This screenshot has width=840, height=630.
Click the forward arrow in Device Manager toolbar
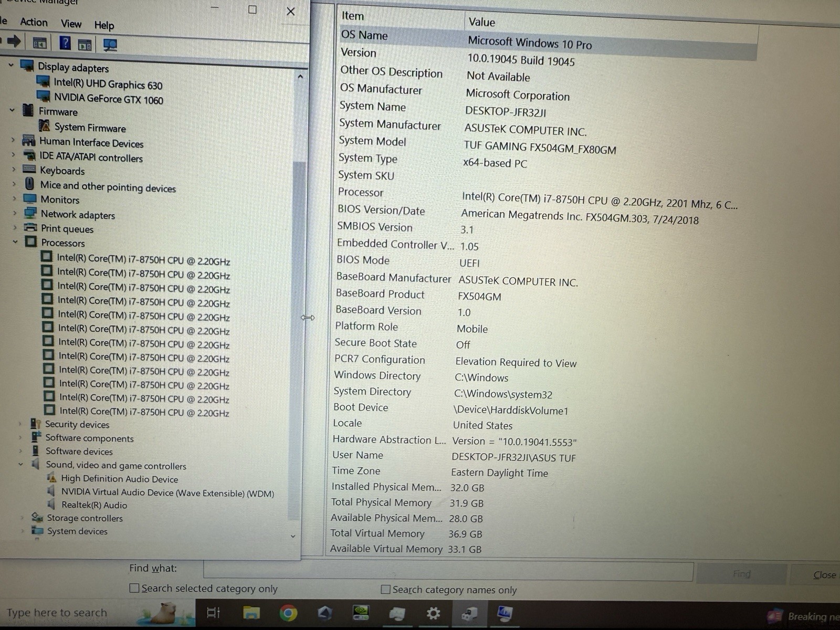click(x=14, y=41)
